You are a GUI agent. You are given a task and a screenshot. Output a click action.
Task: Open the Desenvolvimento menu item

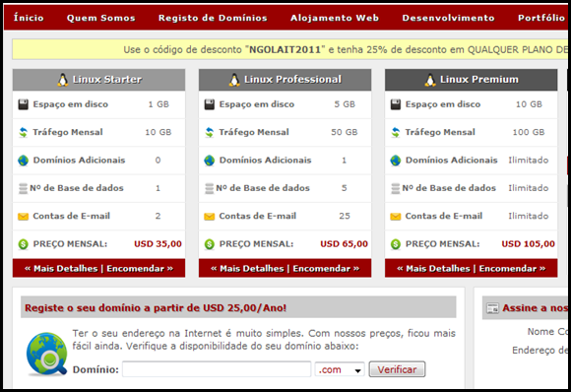pos(448,18)
